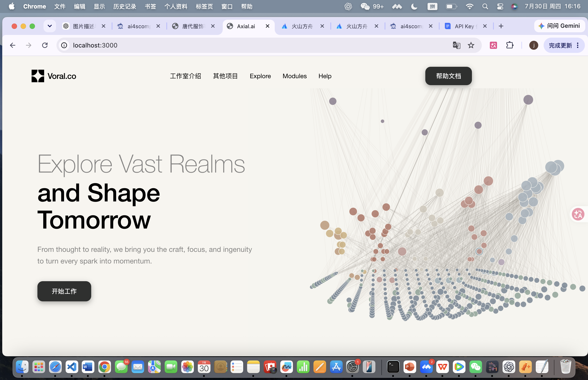
Task: Open the 书签 menu
Action: coord(150,6)
